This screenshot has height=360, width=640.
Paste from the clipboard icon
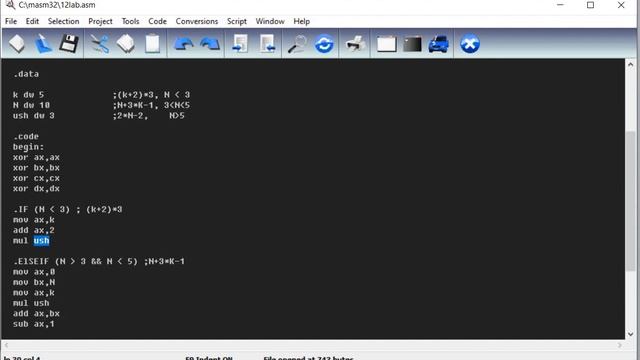(x=152, y=44)
